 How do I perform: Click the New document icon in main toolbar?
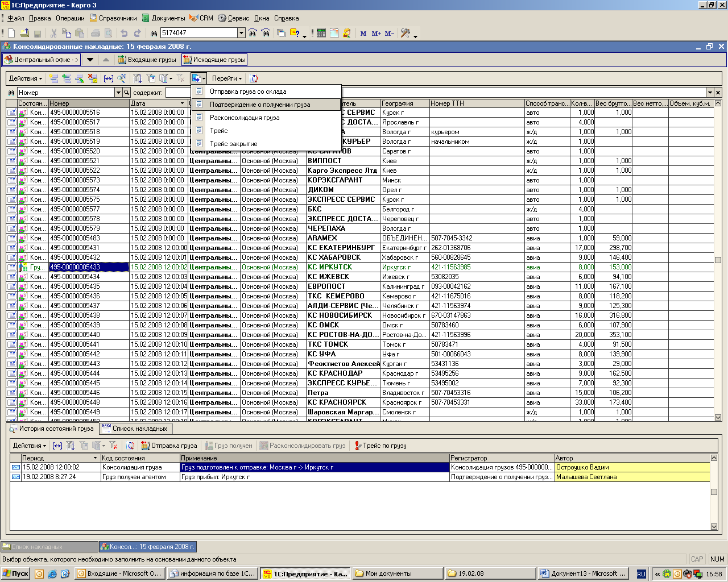[11, 34]
